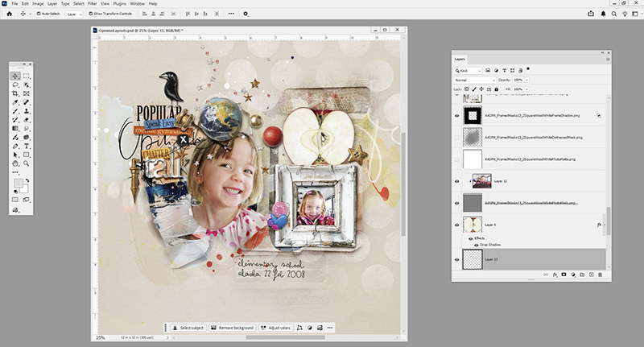Select the Rectangular Marquee tool
The image size is (644, 347).
click(x=27, y=76)
